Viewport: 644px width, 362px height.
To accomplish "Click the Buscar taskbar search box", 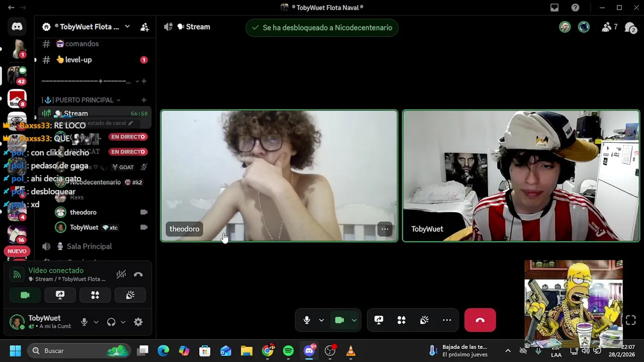I will 78,351.
